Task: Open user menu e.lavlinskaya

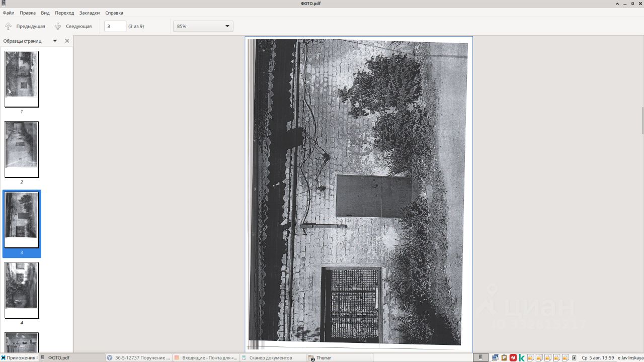Action: (630, 358)
